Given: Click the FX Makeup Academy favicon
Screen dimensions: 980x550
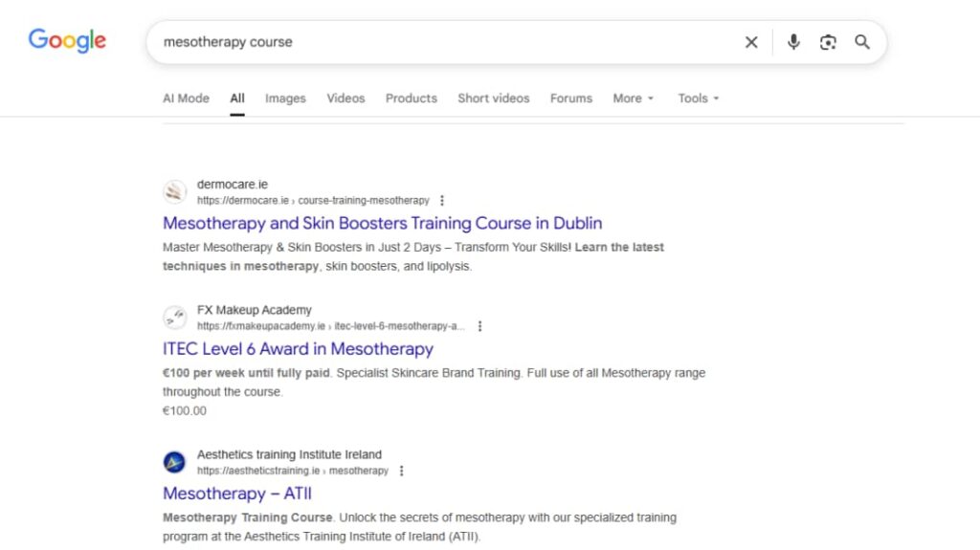Looking at the screenshot, I should point(174,318).
